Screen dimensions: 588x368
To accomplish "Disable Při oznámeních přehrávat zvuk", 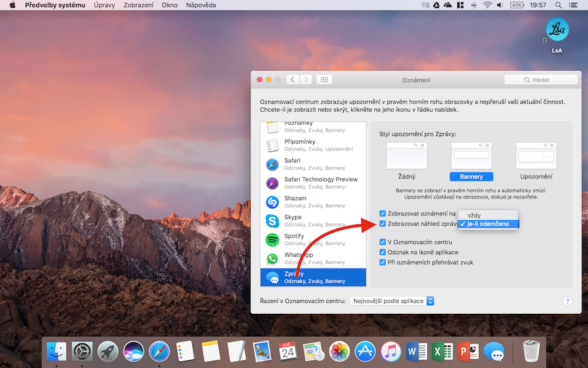I will click(x=383, y=263).
